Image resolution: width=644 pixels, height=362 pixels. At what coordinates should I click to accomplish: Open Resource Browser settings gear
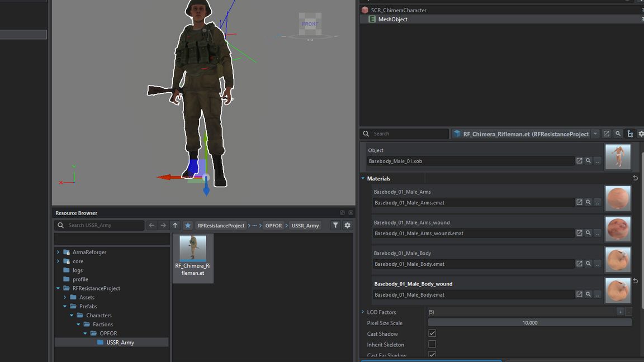pos(347,225)
